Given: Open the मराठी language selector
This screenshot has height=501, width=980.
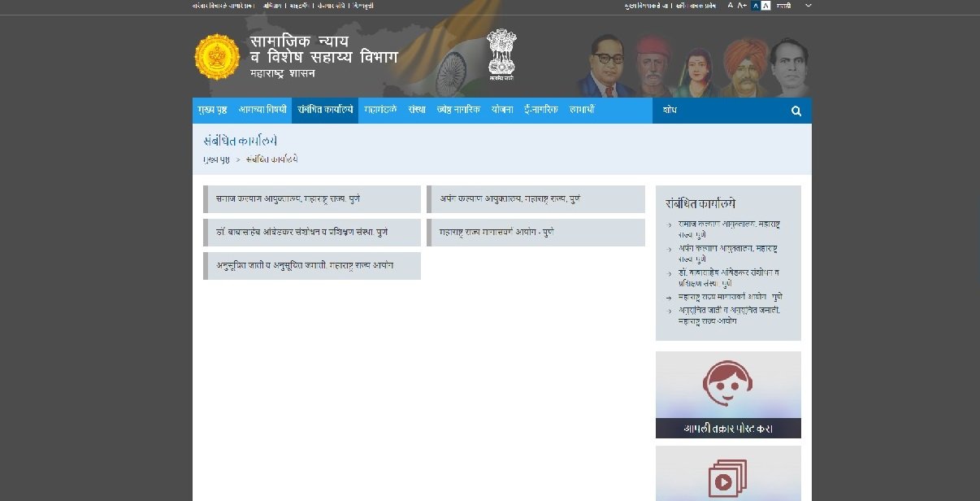Looking at the screenshot, I should tap(783, 5).
